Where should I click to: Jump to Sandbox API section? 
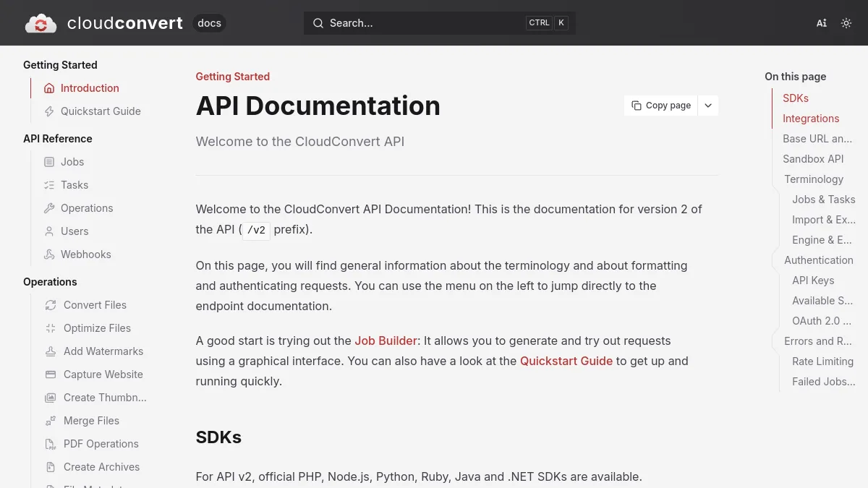tap(813, 159)
